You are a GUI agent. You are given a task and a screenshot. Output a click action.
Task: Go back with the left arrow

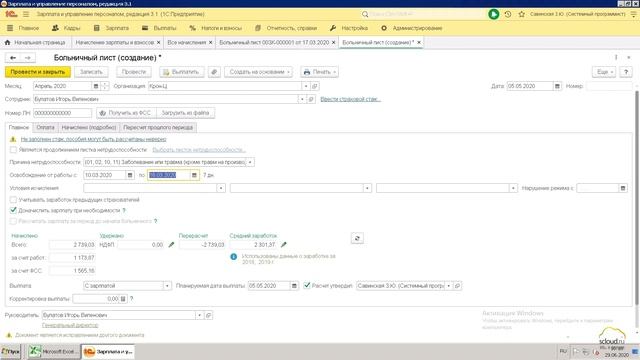(13, 58)
